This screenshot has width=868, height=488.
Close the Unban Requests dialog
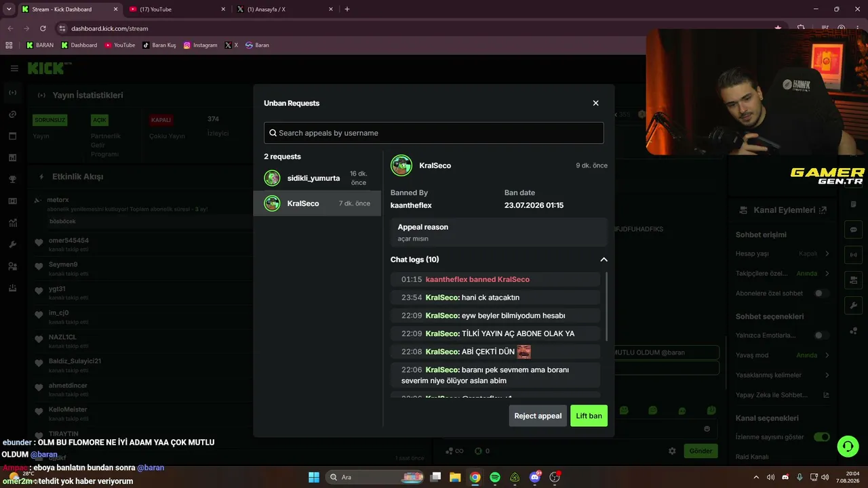tap(595, 103)
